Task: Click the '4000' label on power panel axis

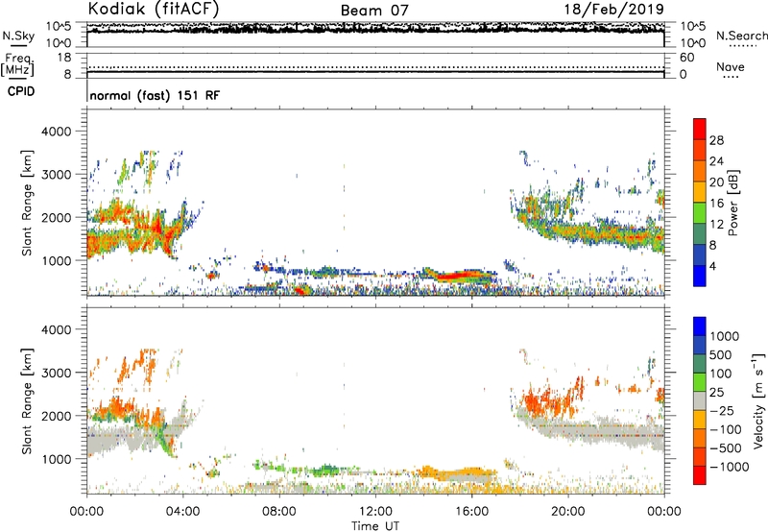Action: tap(56, 132)
